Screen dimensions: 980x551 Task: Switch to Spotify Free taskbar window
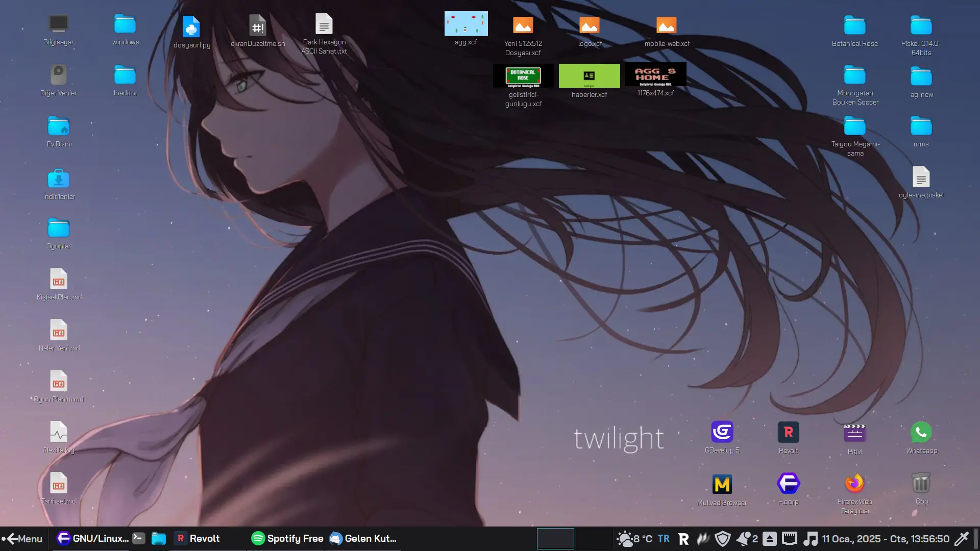click(x=287, y=539)
